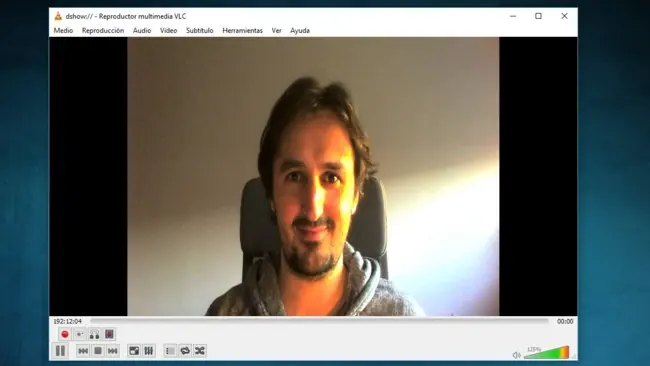
Task: Skip to next media item
Action: pos(113,351)
